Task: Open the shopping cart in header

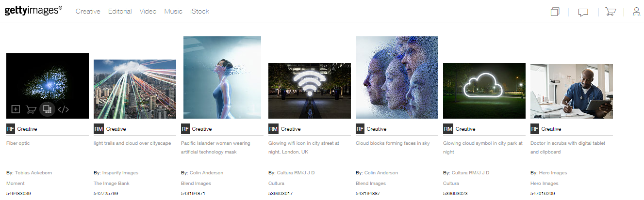Action: [x=611, y=12]
